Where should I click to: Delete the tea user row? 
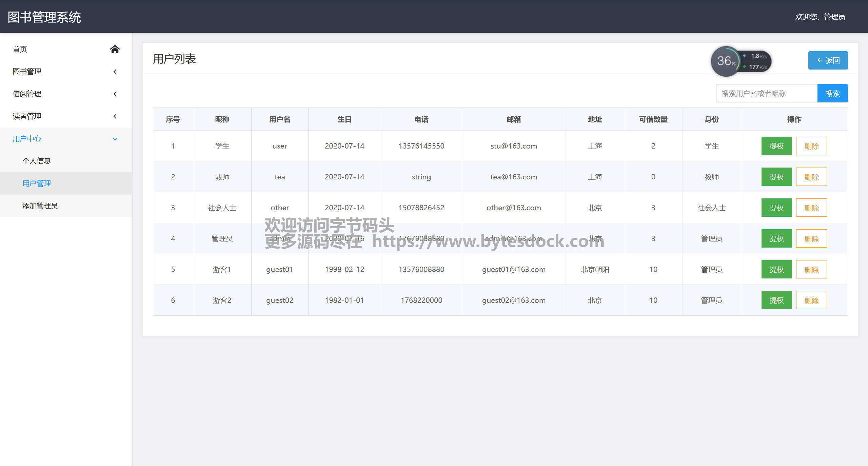click(811, 177)
